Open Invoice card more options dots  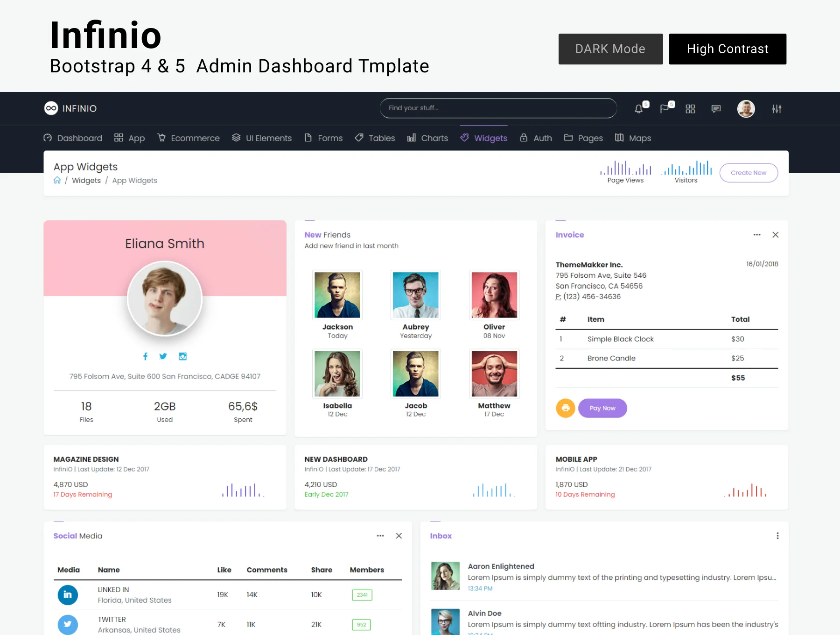click(x=757, y=235)
